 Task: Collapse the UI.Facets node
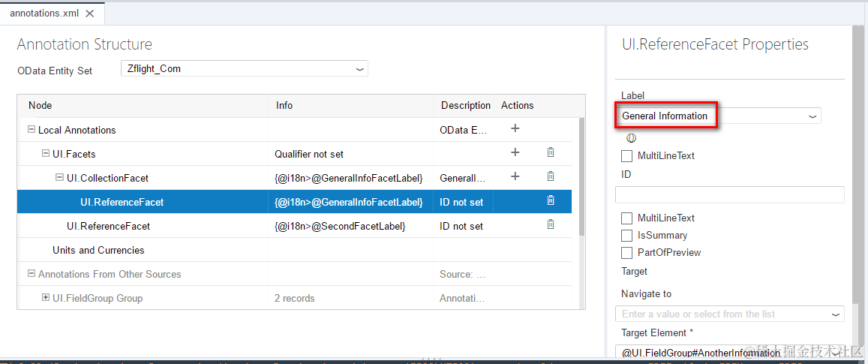point(46,153)
